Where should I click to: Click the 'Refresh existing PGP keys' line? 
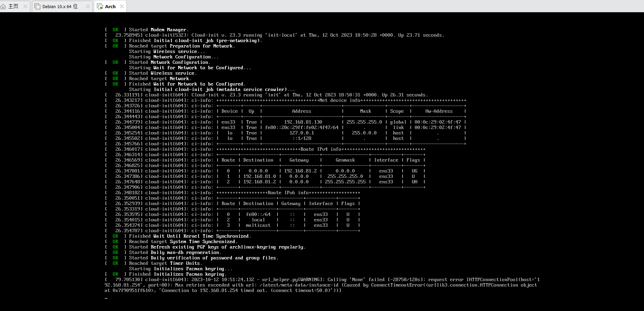point(205,247)
